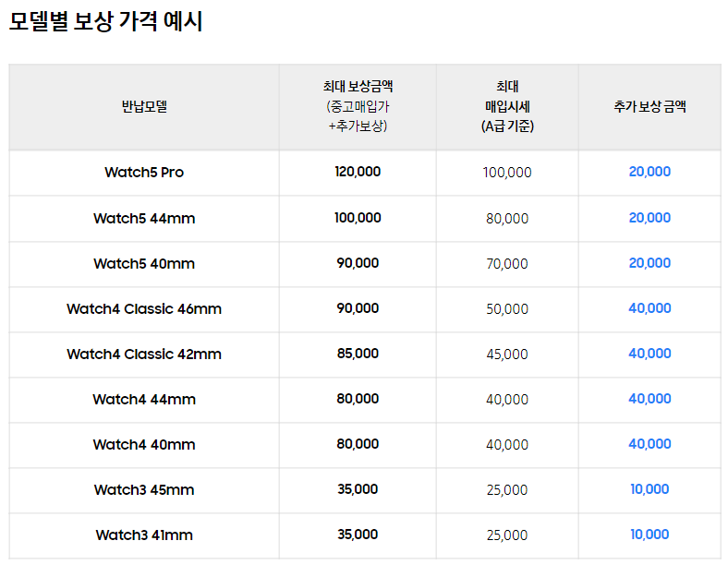
Task: Click blue 40,000 for Watch4 Classic 42mm
Action: pos(649,354)
